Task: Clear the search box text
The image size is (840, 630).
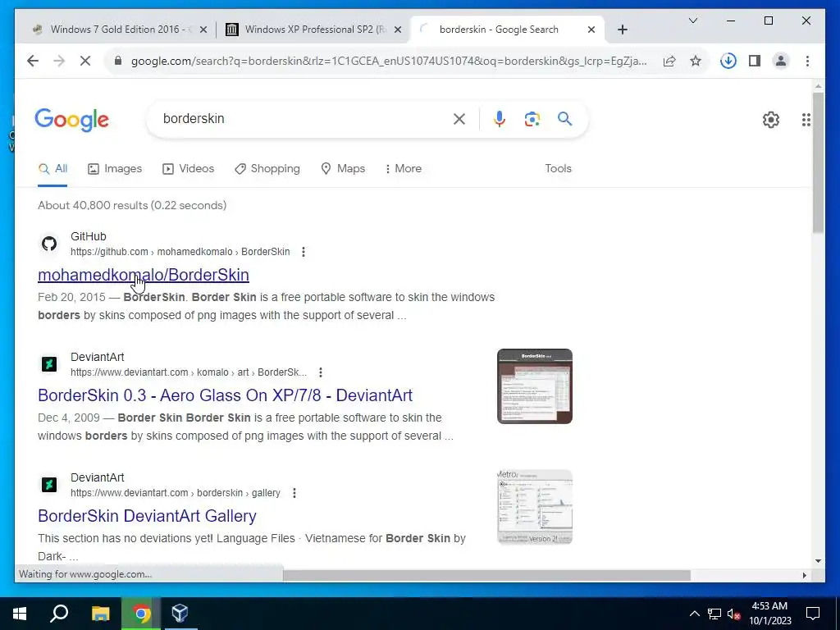Action: tap(459, 119)
